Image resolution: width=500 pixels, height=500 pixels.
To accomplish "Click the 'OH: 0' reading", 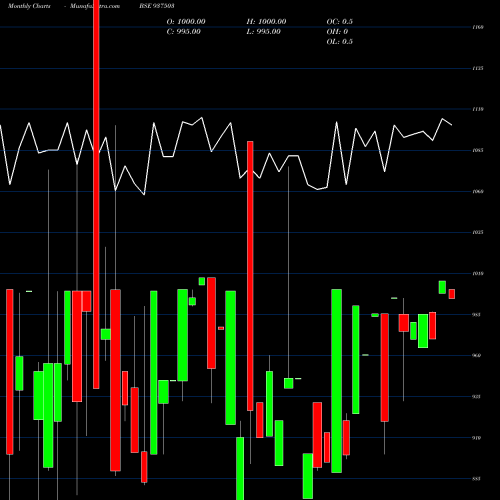I will [x=337, y=32].
